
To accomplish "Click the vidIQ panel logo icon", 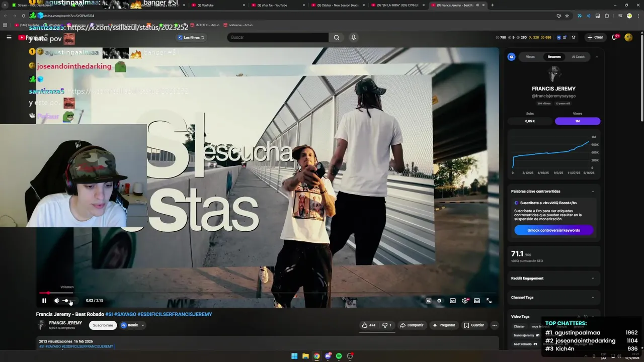I will pos(512,57).
